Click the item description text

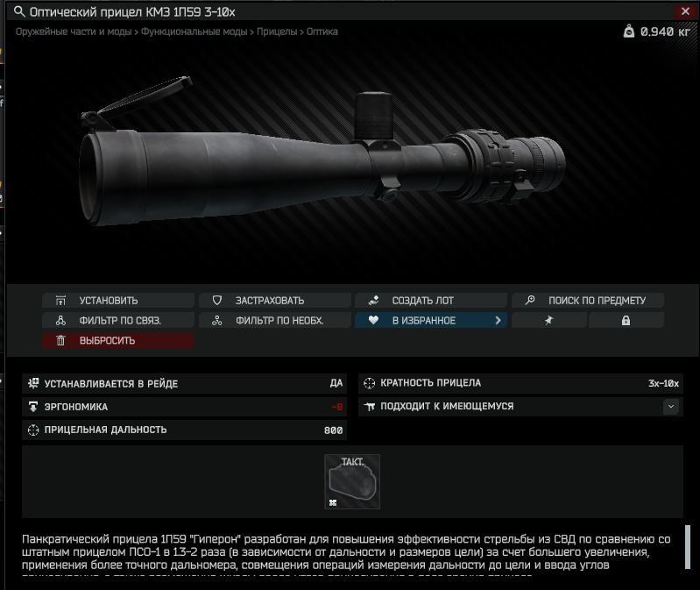(x=346, y=554)
